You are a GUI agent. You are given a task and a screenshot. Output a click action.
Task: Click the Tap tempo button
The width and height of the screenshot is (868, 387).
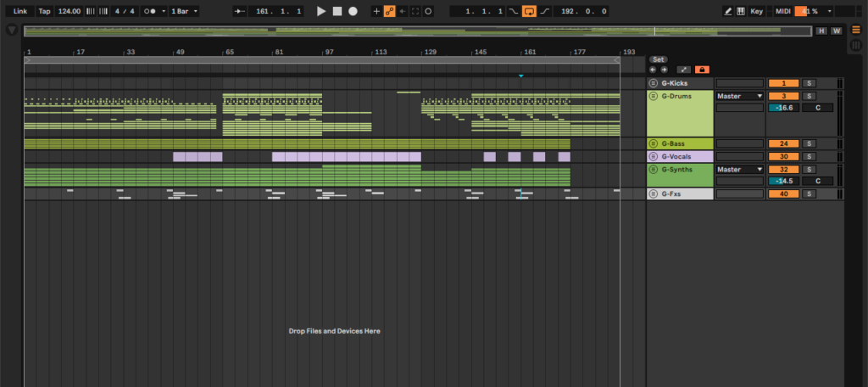point(44,11)
